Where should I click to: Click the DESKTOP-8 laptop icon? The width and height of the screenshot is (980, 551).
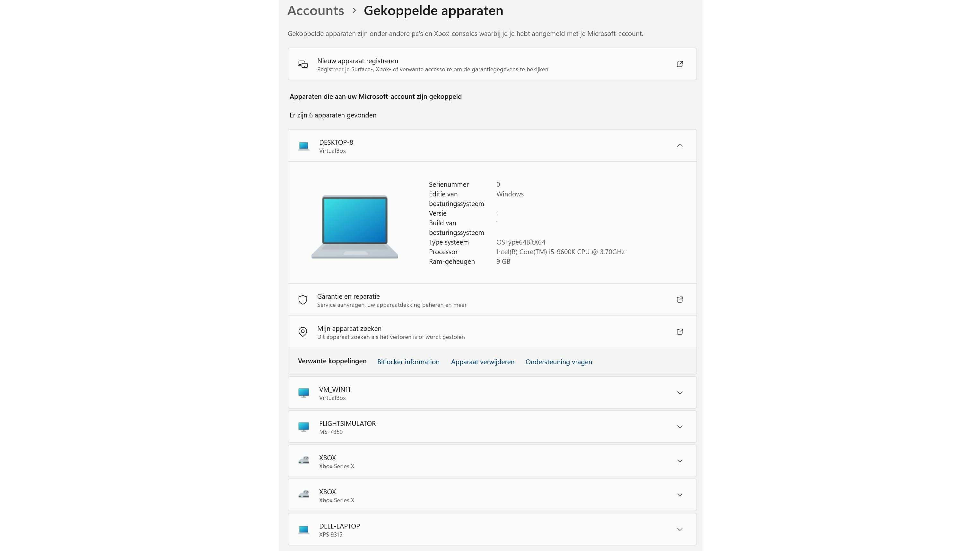(303, 146)
